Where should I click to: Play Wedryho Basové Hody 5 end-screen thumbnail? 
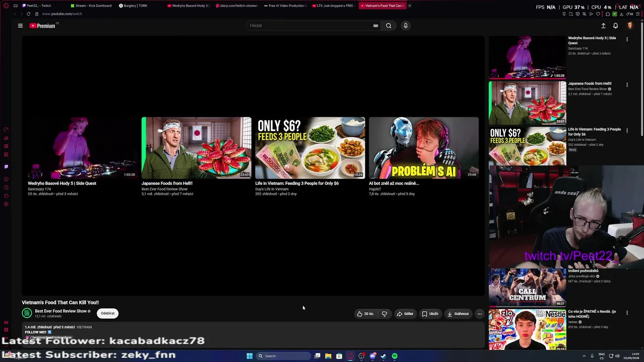[x=82, y=148]
